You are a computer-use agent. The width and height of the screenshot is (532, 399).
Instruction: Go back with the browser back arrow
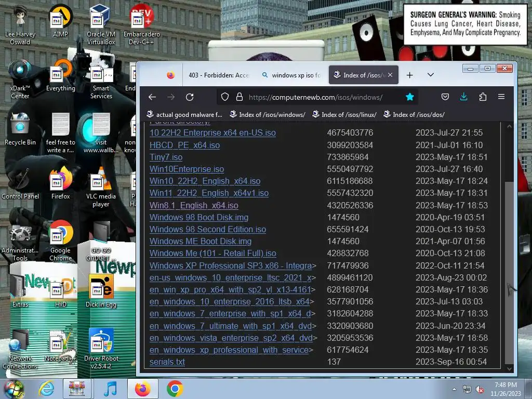pos(152,97)
